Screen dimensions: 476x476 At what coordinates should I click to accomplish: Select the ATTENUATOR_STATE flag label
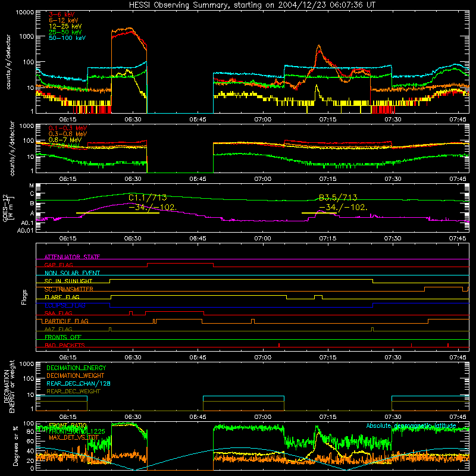tap(72, 257)
